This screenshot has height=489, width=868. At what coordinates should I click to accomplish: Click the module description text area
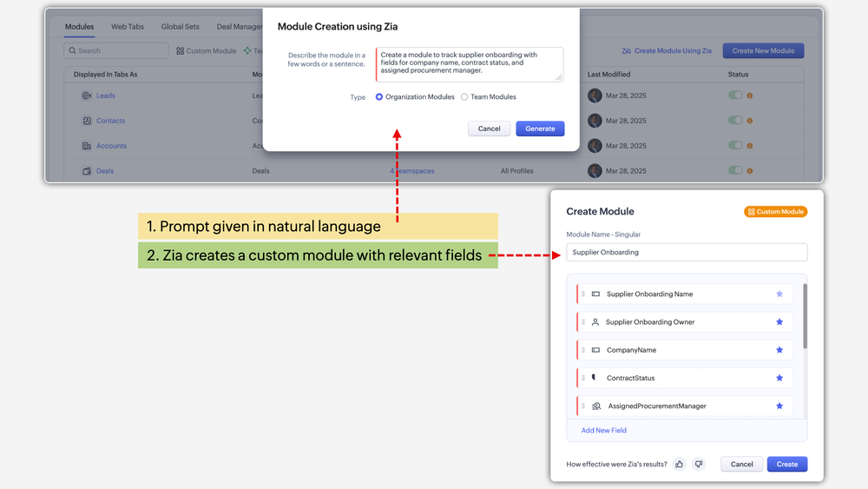[470, 64]
